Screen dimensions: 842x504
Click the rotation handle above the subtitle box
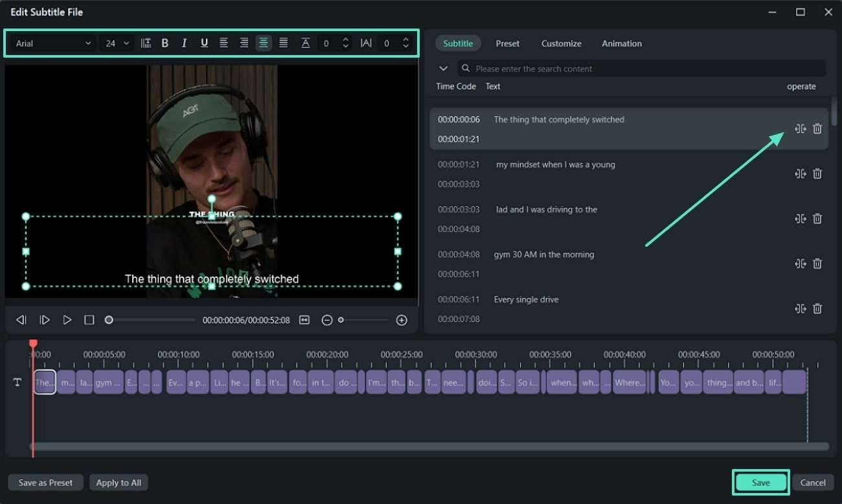tap(212, 199)
